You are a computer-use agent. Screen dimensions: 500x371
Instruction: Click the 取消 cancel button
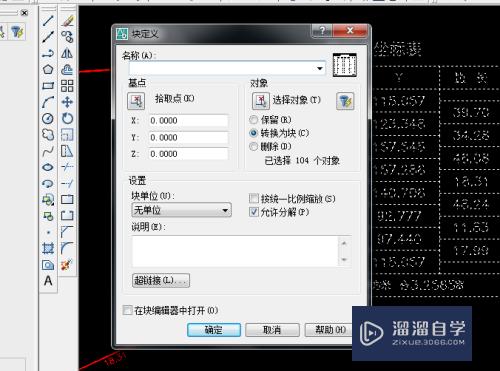click(x=272, y=330)
